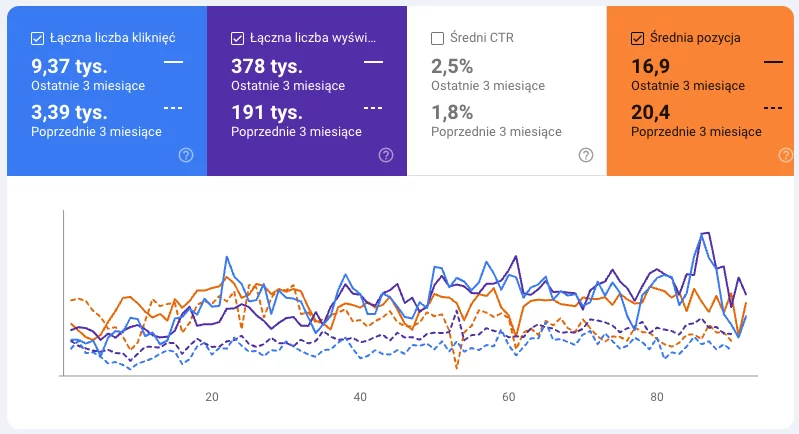Image resolution: width=799 pixels, height=434 pixels.
Task: Click "Poprzednie 3 miesiące" under 1,8%
Action: (496, 131)
